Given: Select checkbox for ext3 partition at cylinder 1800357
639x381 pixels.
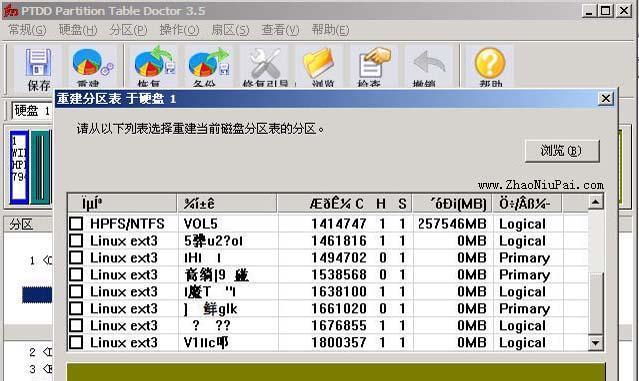Looking at the screenshot, I should (x=76, y=342).
